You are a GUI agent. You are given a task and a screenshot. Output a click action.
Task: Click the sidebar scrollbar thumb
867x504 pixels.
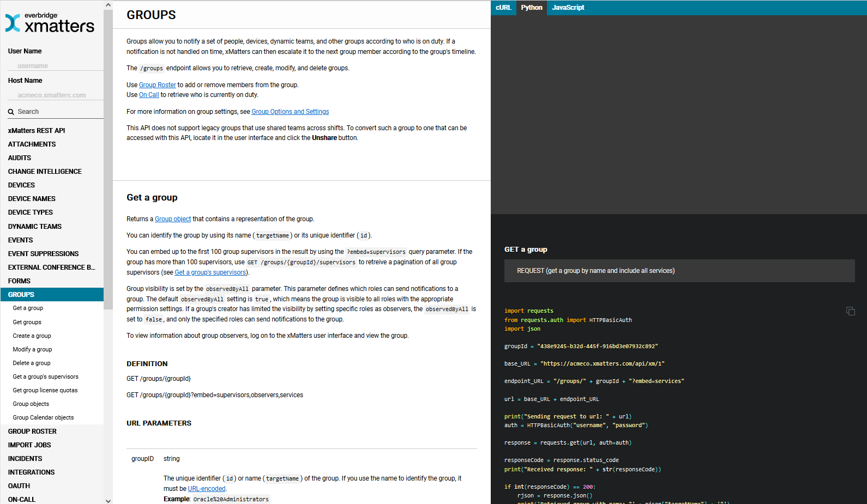[x=108, y=159]
